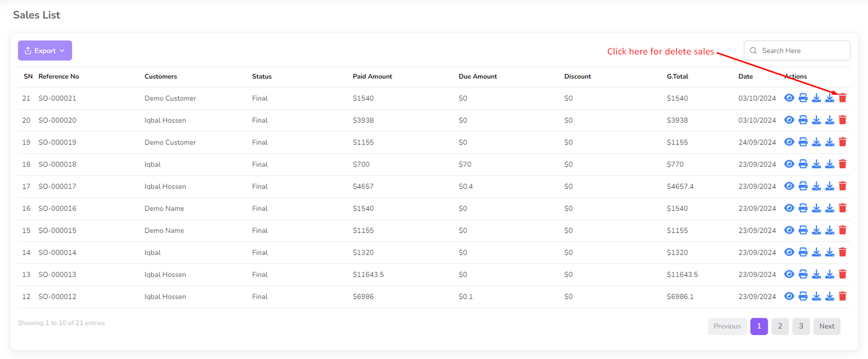Delete sale SO-000017 via trash icon
The height and width of the screenshot is (359, 868).
click(843, 186)
